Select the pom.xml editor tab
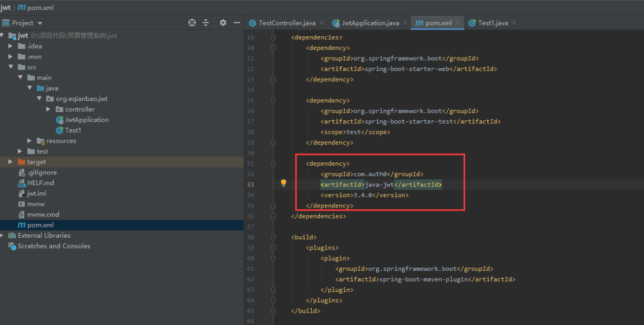This screenshot has height=325, width=644. (x=439, y=23)
